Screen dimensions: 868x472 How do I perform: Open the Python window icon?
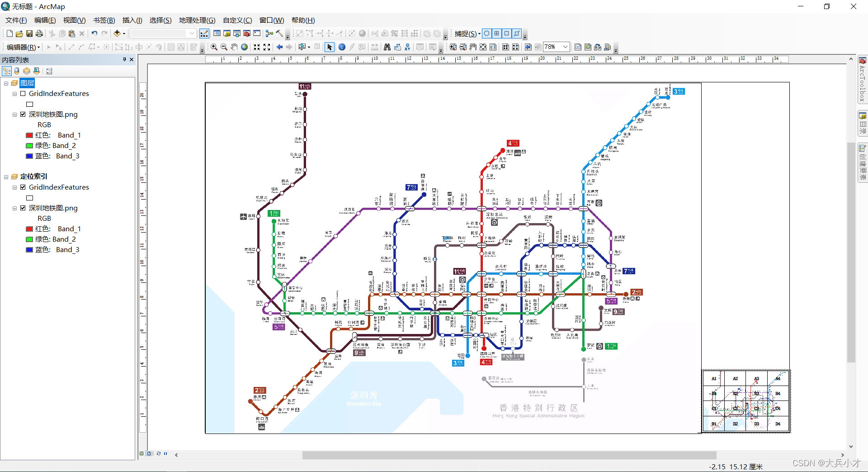[x=257, y=33]
